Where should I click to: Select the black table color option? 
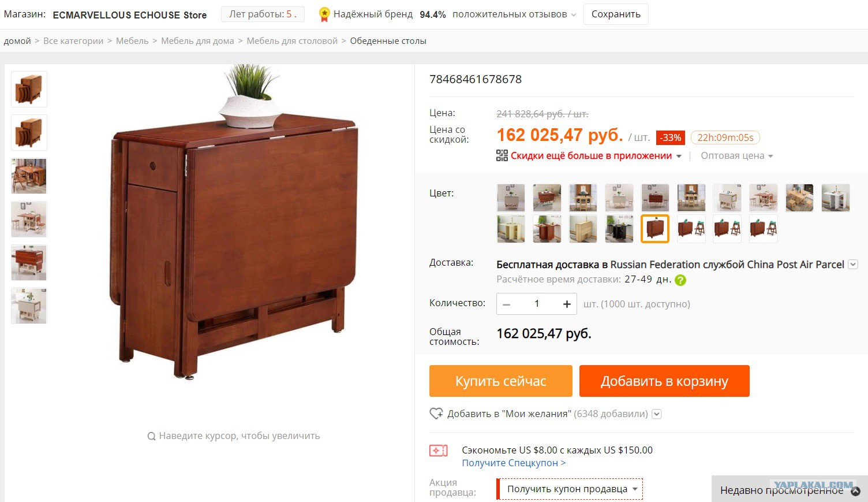619,229
